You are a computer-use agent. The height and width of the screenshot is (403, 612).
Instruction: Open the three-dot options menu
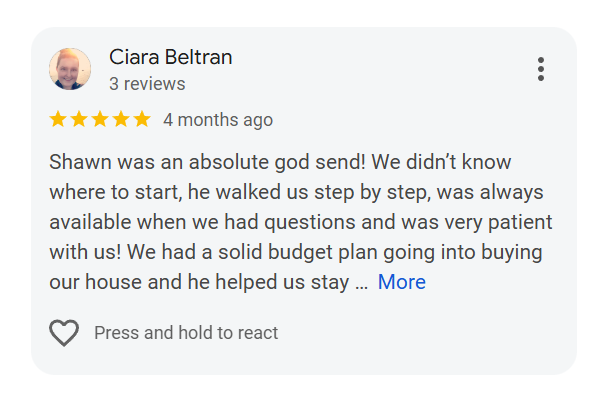pyautogui.click(x=540, y=69)
